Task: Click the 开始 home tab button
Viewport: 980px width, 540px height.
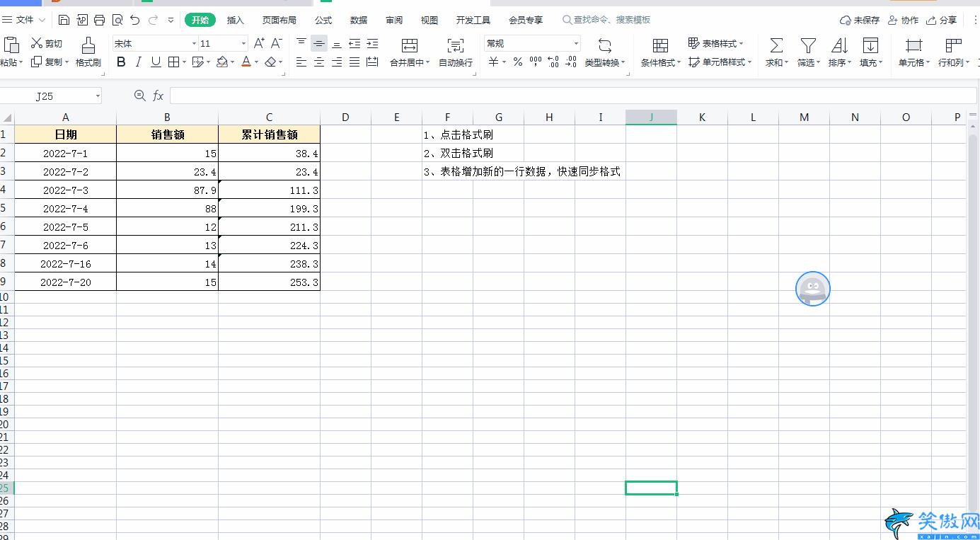Action: tap(200, 20)
